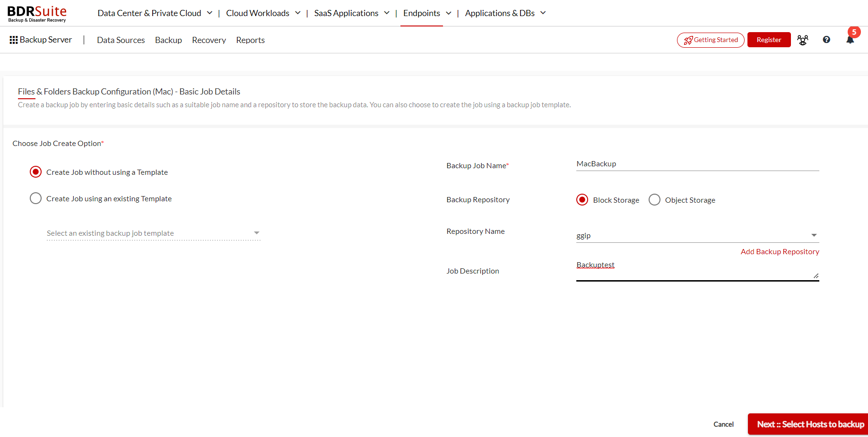Click the 'Backup Repository' label
Viewport: 868px width, 437px height.
478,200
